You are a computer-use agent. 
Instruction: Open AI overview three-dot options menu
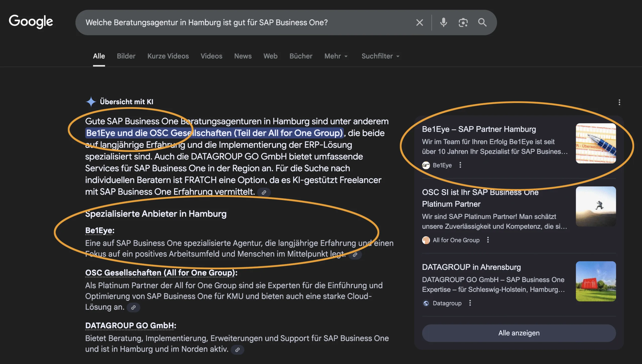[619, 102]
